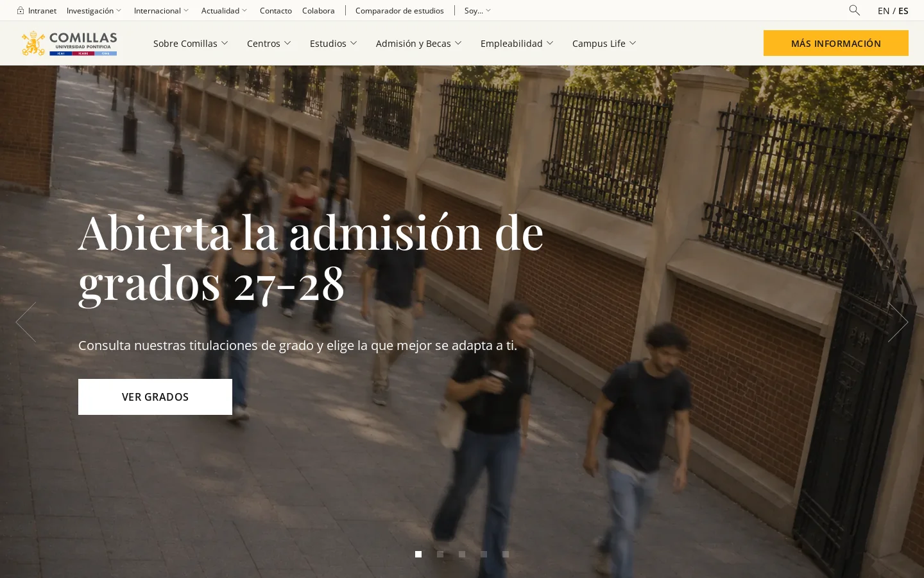Click the VER GRADOS button

coord(155,397)
